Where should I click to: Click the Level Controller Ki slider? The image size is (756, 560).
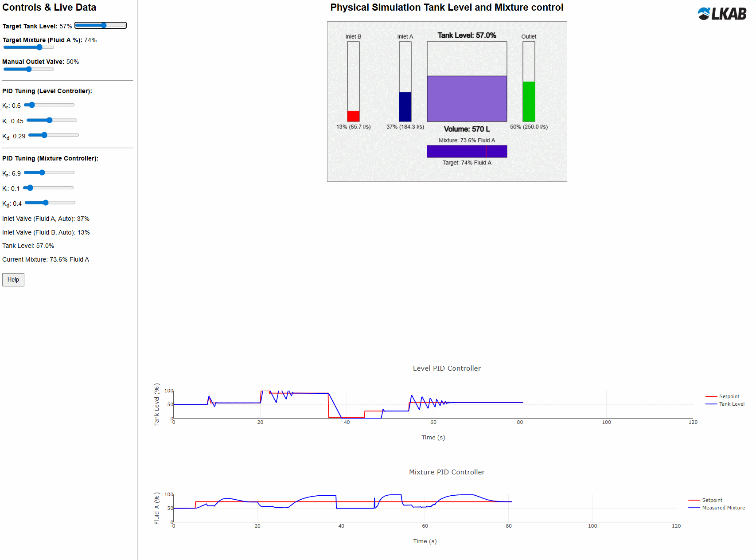[x=51, y=120]
